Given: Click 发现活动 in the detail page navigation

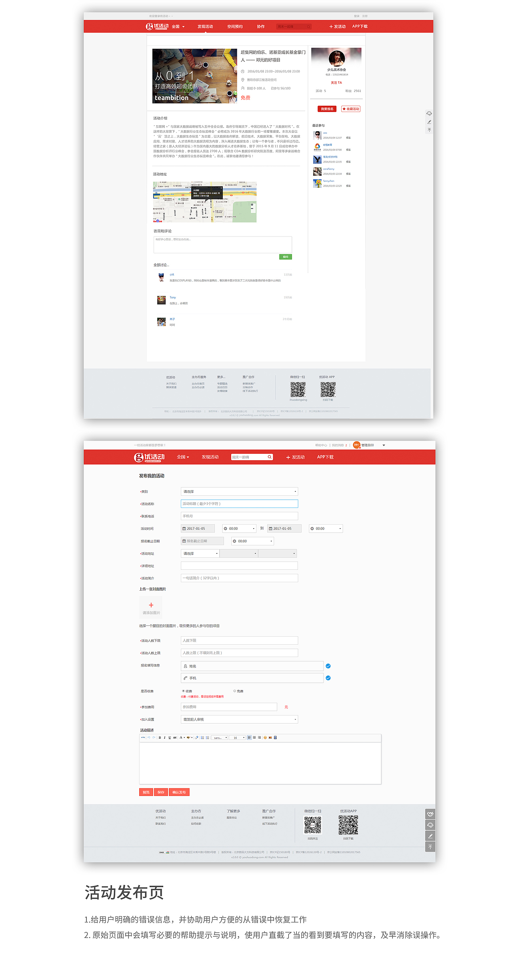Looking at the screenshot, I should (205, 26).
